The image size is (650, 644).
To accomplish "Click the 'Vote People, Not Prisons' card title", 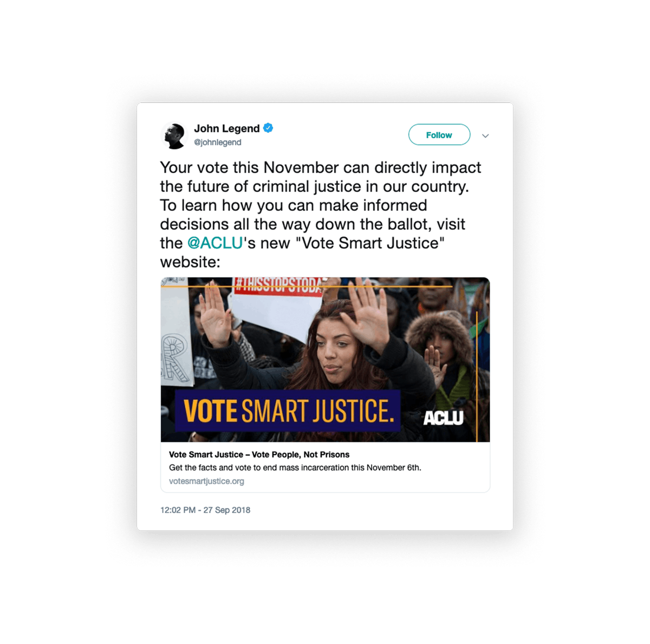I will pos(259,454).
